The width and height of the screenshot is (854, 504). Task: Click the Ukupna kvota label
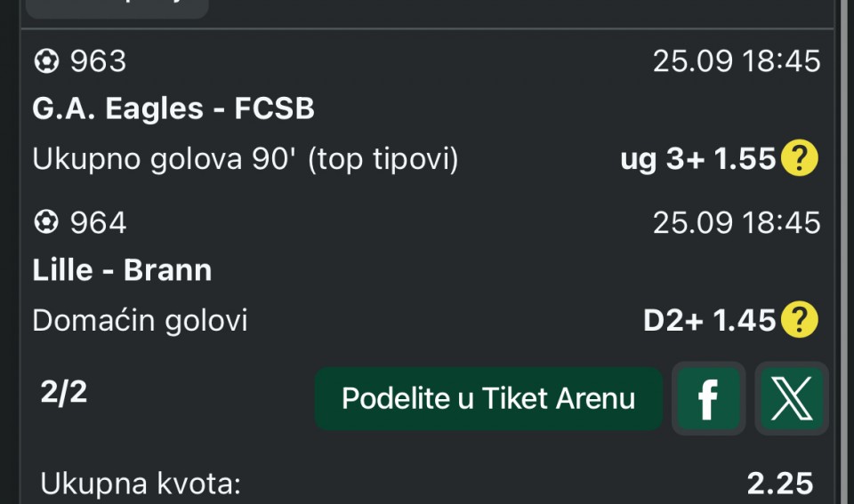coord(141,484)
